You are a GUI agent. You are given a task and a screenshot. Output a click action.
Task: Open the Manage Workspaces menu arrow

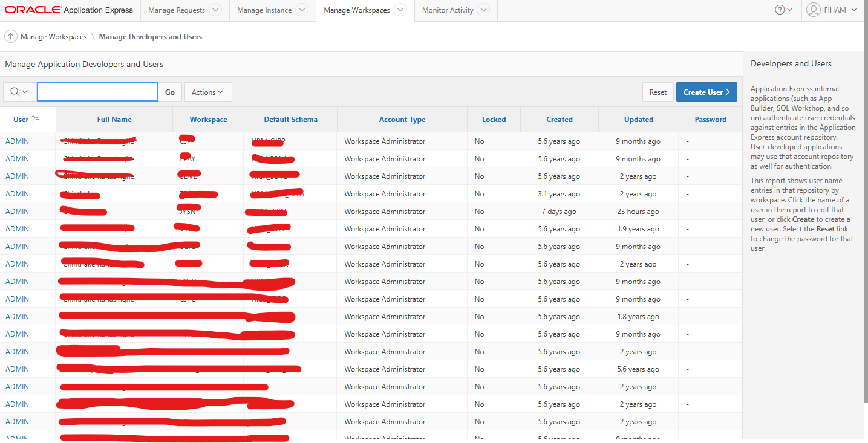[400, 10]
